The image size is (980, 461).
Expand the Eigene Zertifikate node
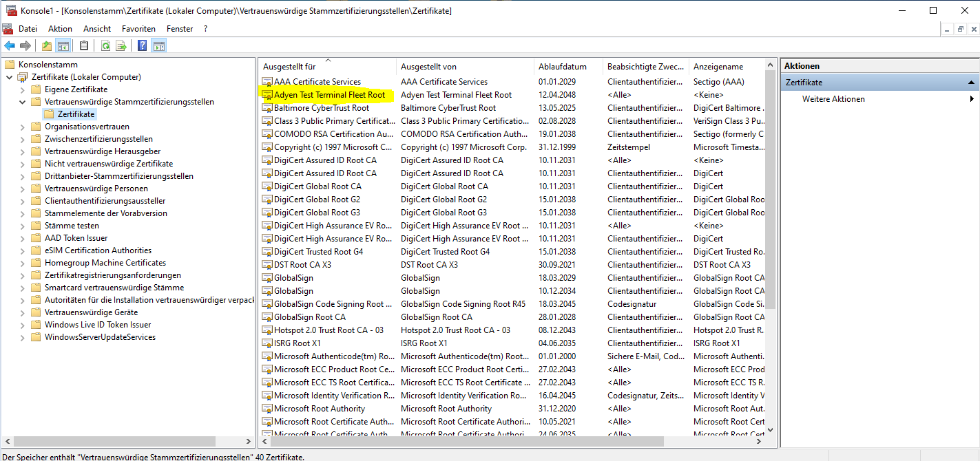[22, 89]
